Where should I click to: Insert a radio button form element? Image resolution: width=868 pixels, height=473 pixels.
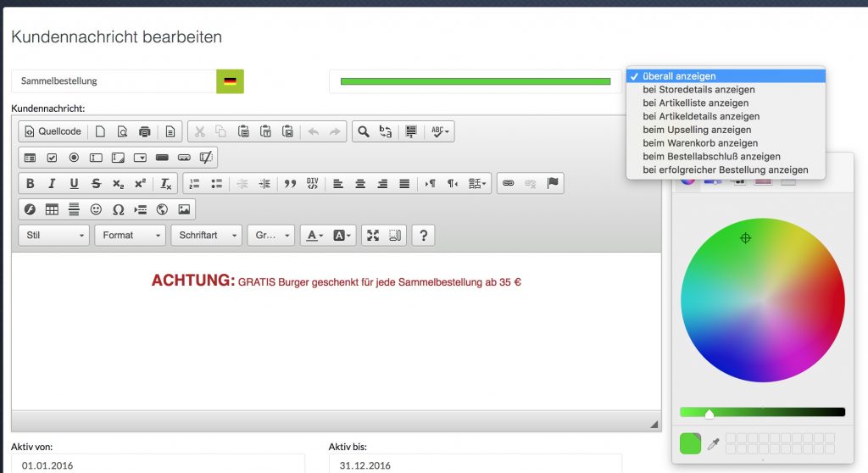tap(74, 158)
